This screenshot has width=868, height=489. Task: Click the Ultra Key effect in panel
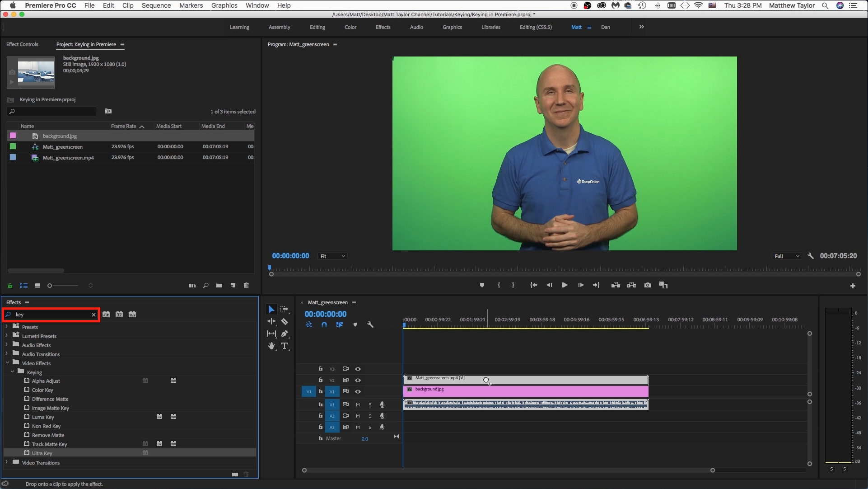(x=42, y=453)
